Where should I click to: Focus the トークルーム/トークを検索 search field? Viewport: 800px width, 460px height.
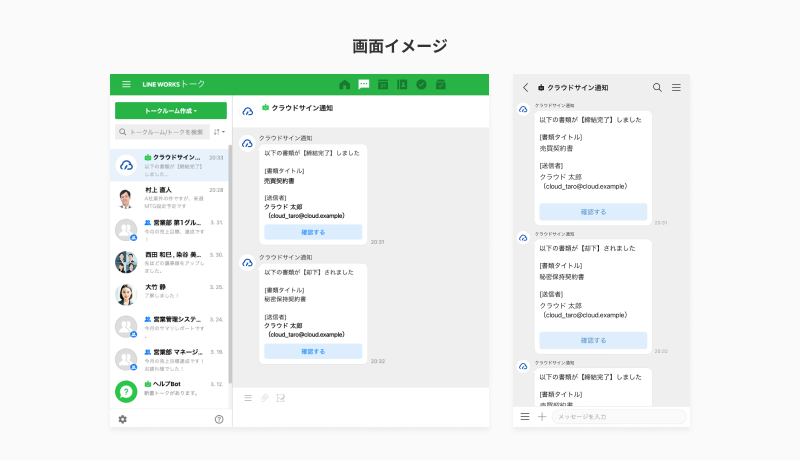tap(162, 132)
